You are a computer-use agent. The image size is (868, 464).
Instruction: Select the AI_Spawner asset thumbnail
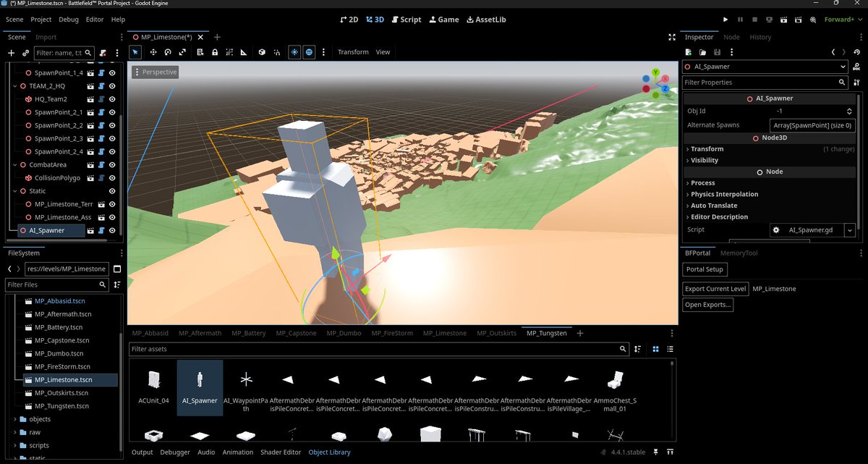200,387
